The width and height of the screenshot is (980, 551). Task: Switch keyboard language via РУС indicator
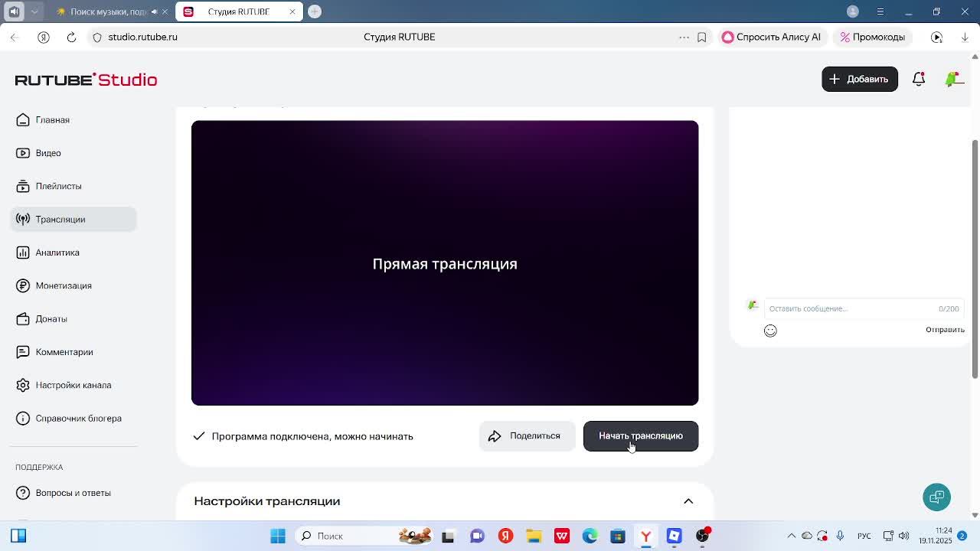[864, 536]
